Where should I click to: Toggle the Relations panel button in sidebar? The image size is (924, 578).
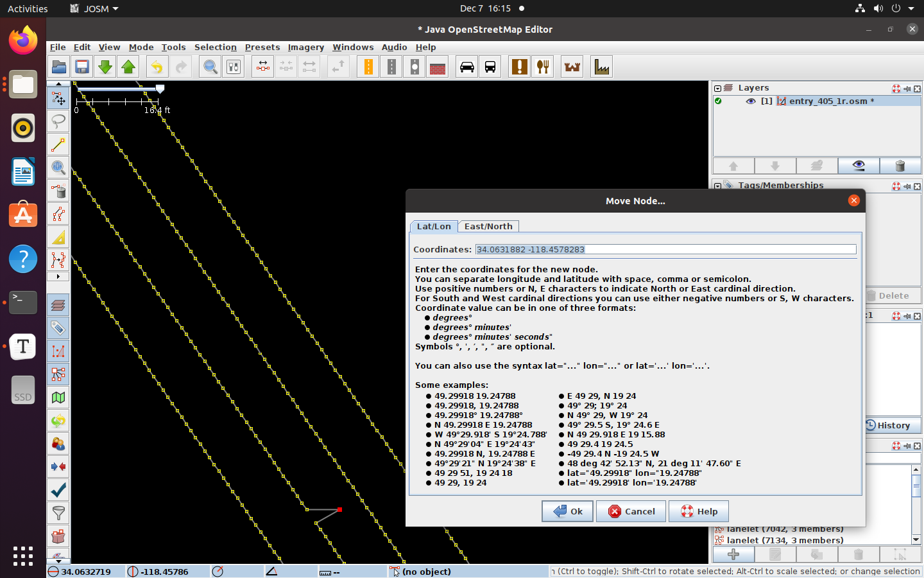click(x=58, y=374)
